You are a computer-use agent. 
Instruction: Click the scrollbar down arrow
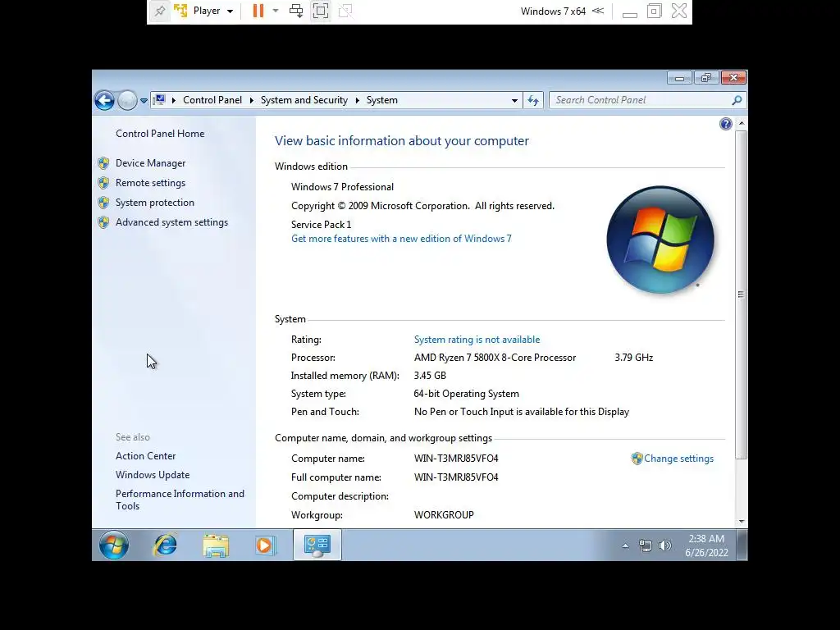(x=742, y=521)
